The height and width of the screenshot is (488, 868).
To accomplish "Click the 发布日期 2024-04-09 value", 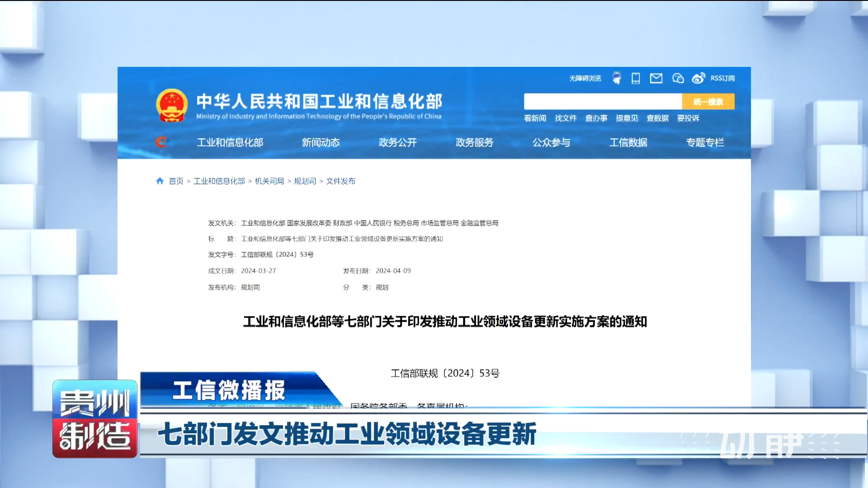I will coord(393,271).
